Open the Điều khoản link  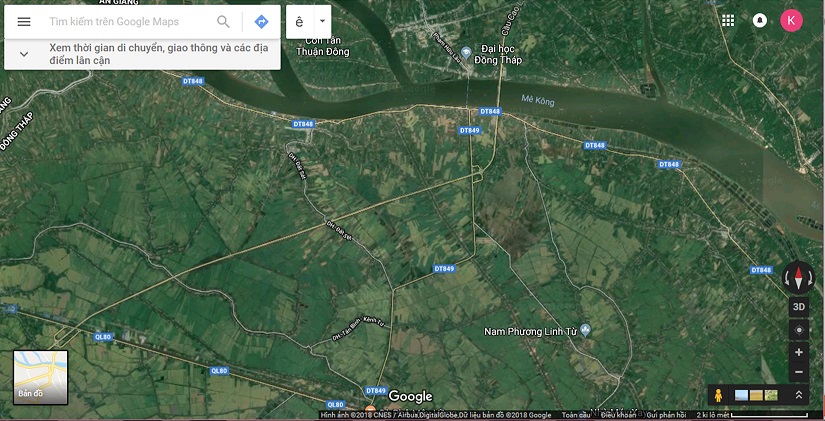617,415
